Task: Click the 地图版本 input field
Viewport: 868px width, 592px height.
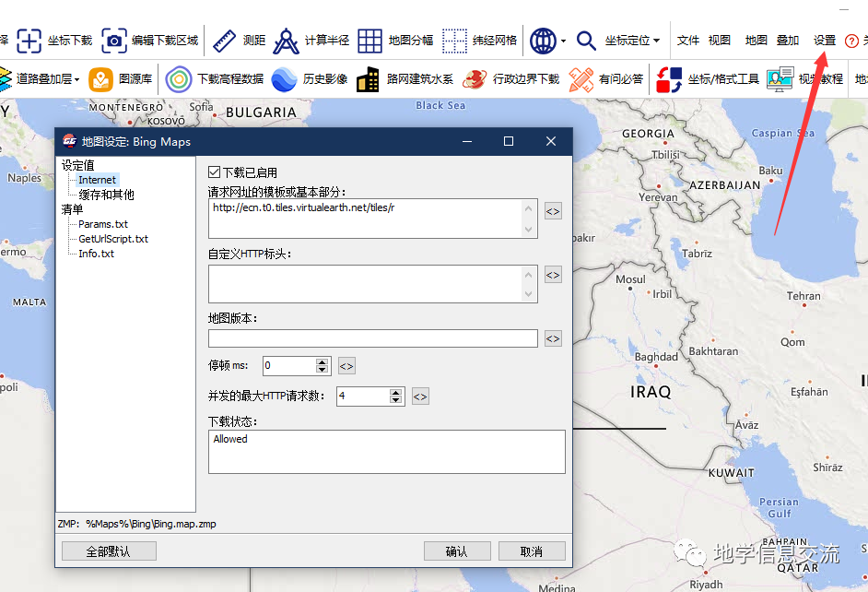Action: (373, 338)
